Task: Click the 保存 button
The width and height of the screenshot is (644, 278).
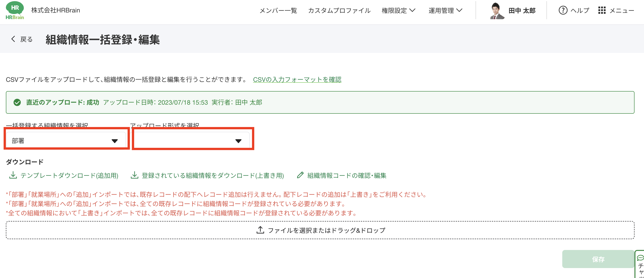Action: pyautogui.click(x=598, y=259)
